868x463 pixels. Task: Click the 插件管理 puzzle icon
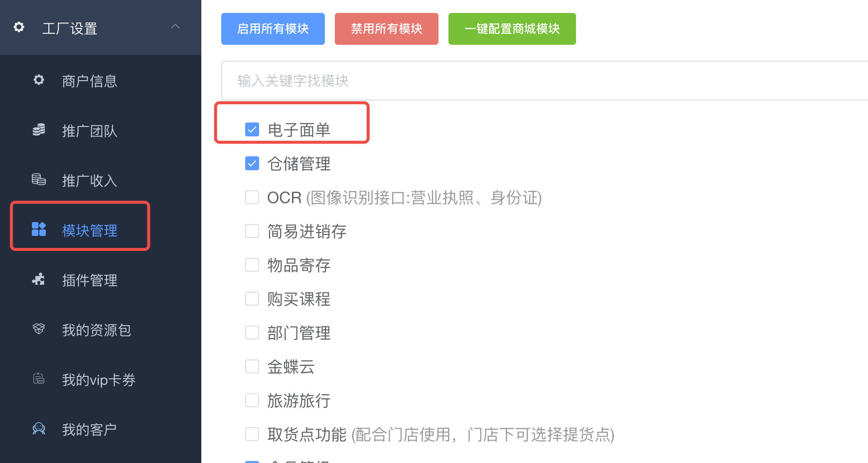click(39, 279)
